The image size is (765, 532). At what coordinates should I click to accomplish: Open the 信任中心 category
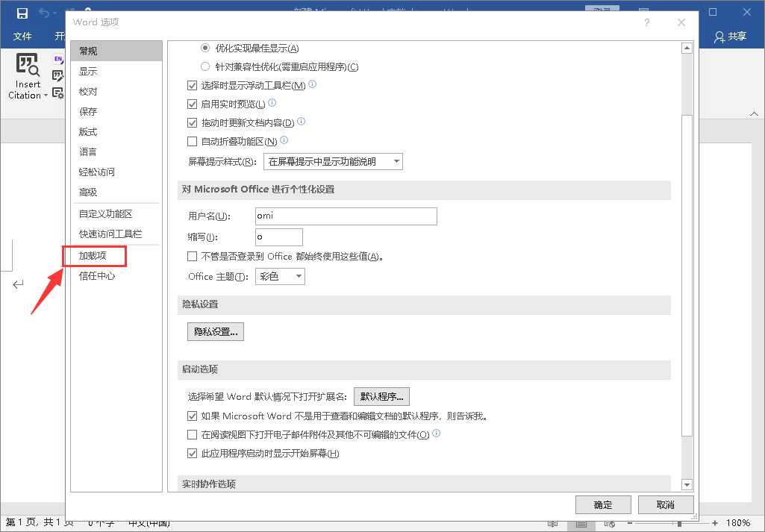116,276
